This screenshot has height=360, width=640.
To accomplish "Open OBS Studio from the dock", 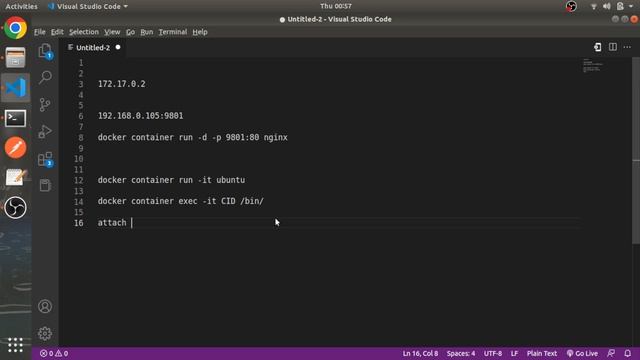I will 16,207.
